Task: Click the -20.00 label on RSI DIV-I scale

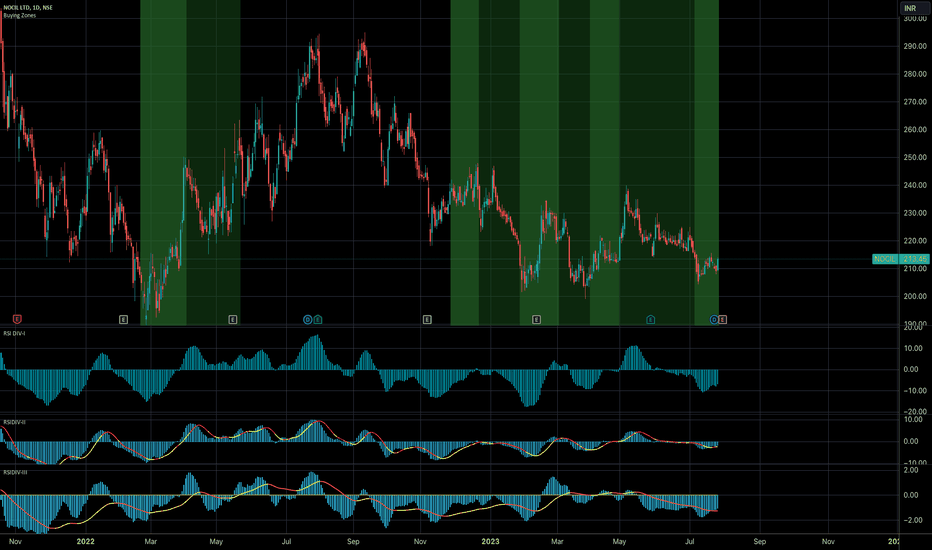Action: (x=915, y=411)
